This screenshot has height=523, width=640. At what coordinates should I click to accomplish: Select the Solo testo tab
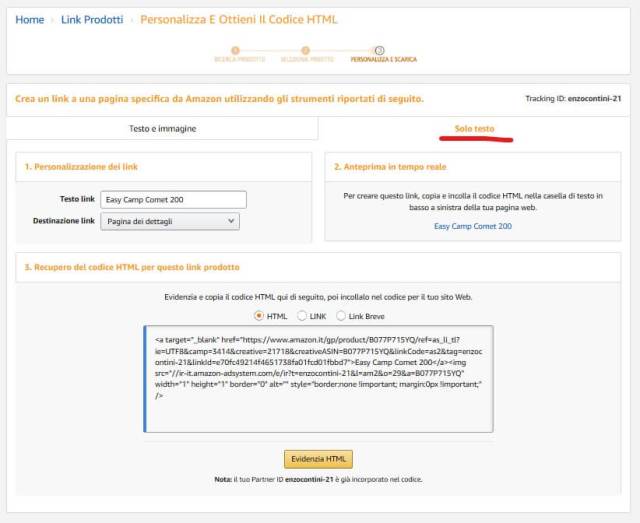475,128
